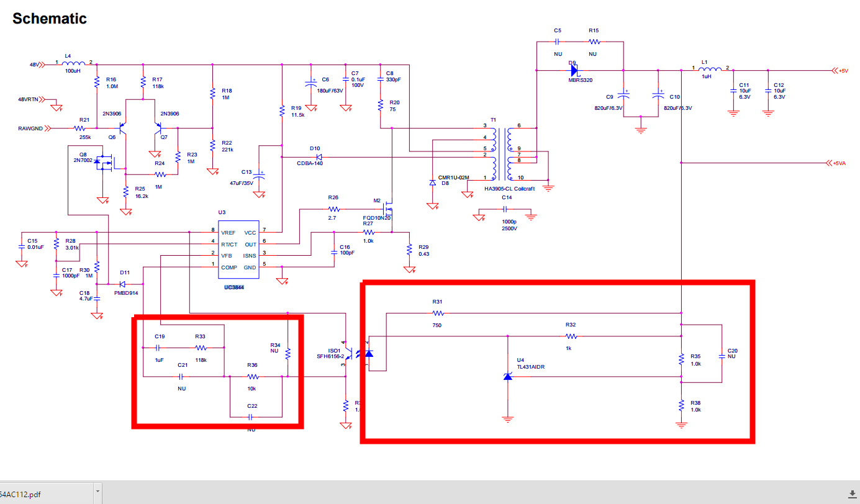Click the 16.2k value text

click(x=142, y=196)
